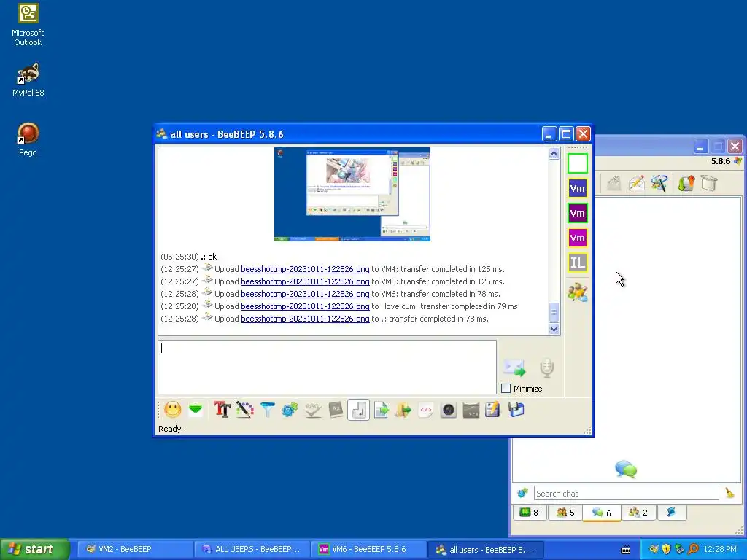Pick a font color with the pencil palette icon
Image resolution: width=747 pixels, height=560 pixels.
click(245, 410)
